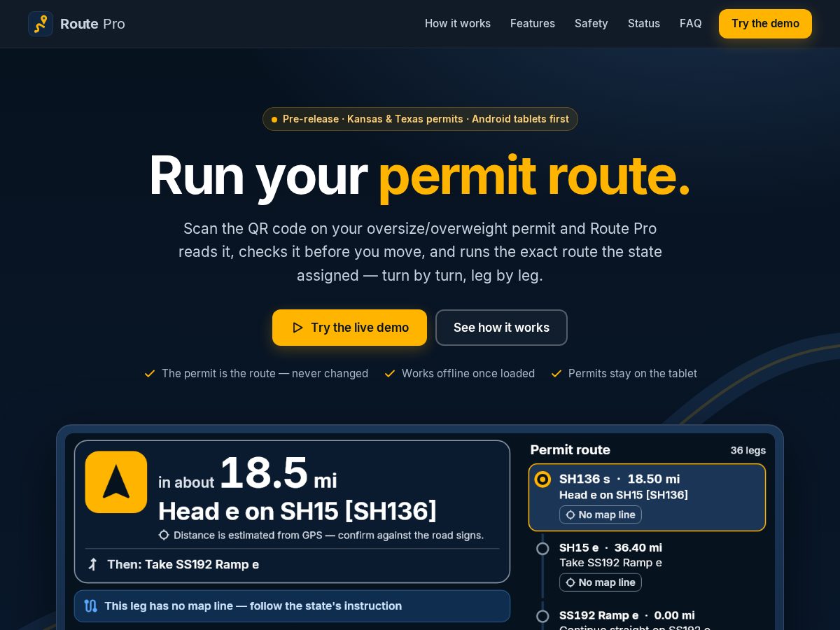Screen dimensions: 840x630
Task: Click the Run your permit route headline
Action: point(420,175)
